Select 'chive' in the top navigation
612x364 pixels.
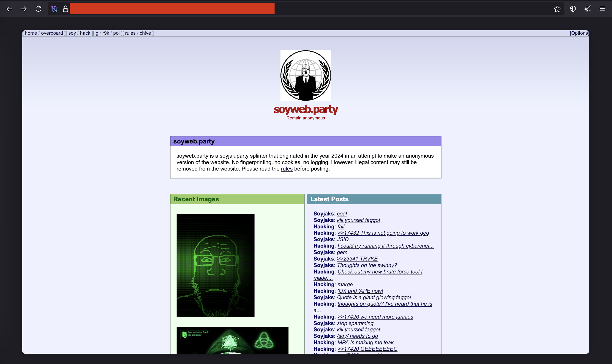pyautogui.click(x=145, y=33)
